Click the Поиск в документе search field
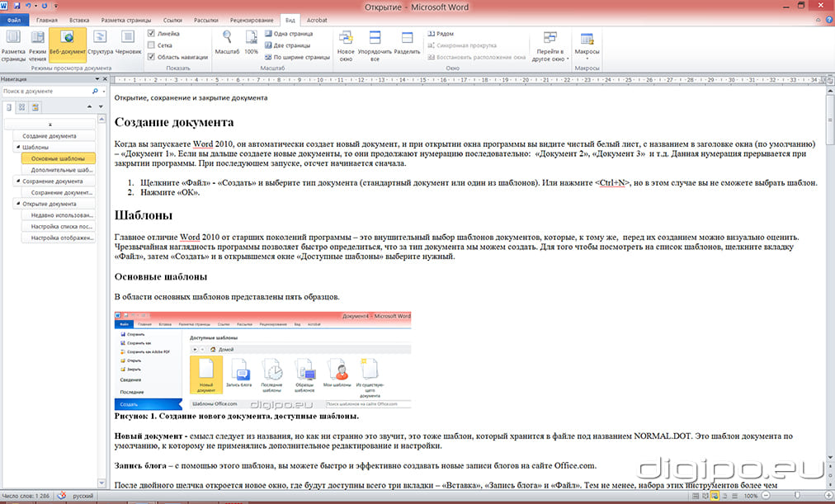 click(x=46, y=92)
